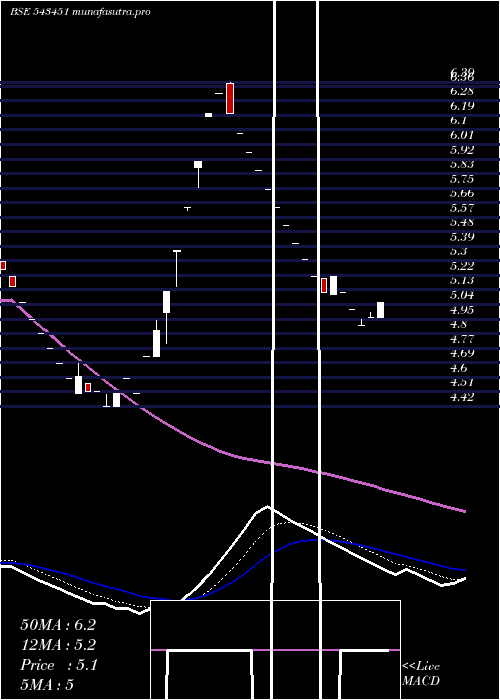Click the 6.01 price axis label

point(462,135)
